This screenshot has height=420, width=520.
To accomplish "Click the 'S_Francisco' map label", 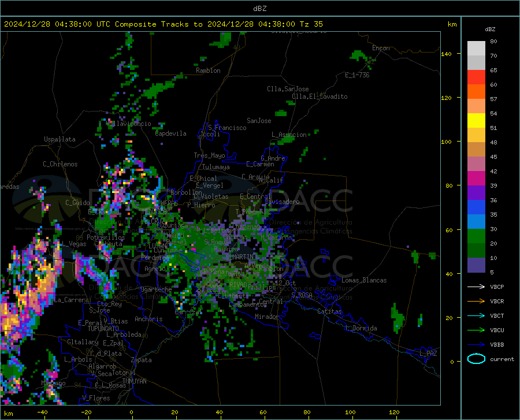I will (227, 128).
